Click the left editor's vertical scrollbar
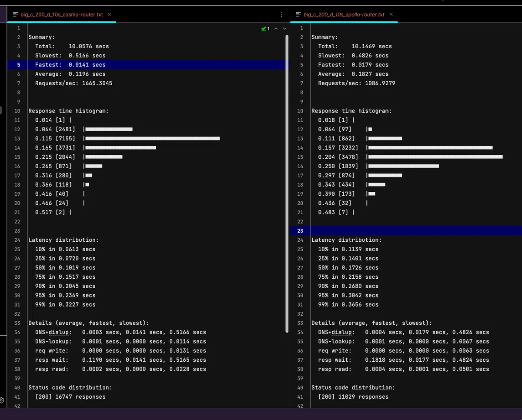 tap(287, 183)
